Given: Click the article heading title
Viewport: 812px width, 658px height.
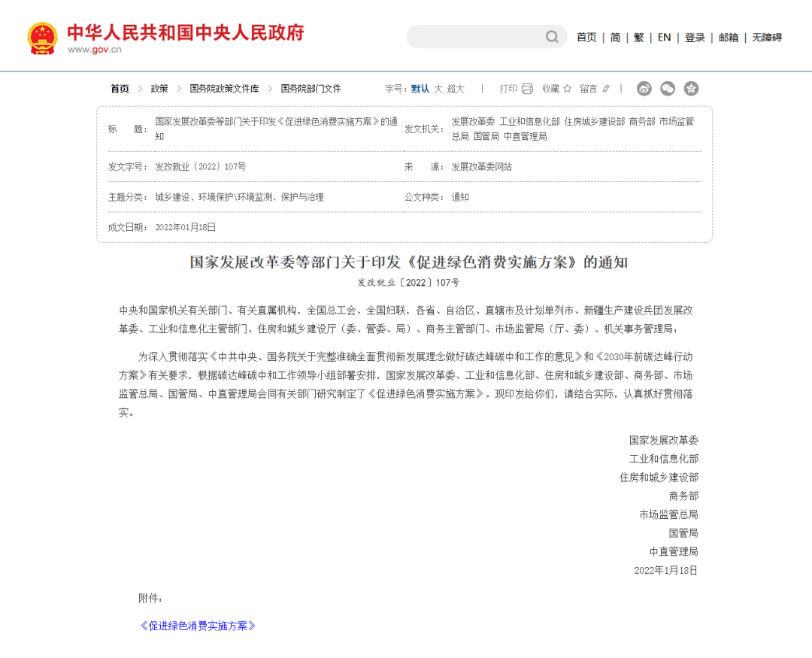Looking at the screenshot, I should click(x=408, y=262).
